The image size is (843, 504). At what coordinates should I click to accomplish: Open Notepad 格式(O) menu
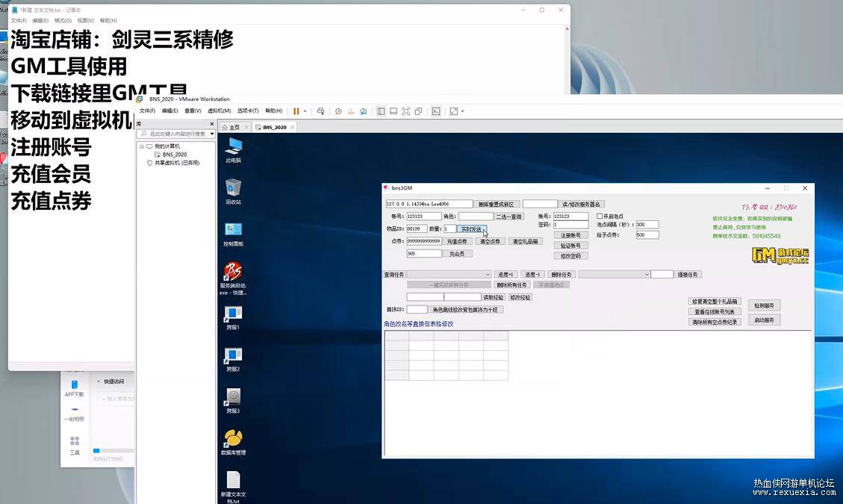(x=63, y=20)
